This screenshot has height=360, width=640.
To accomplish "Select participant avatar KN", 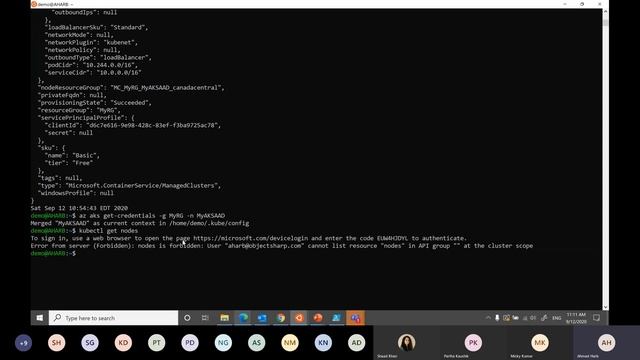I will pos(323,343).
